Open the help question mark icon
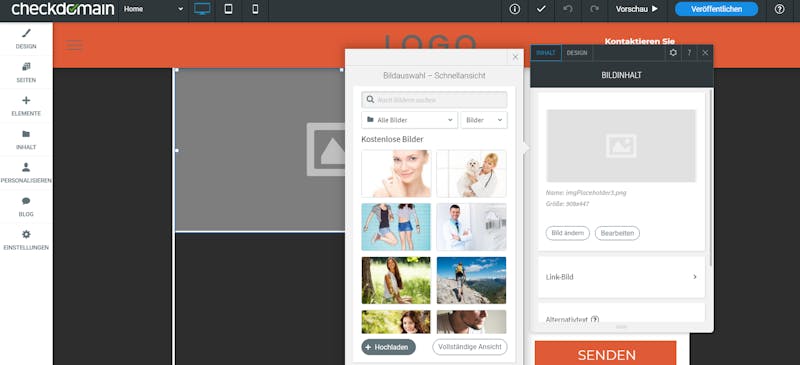This screenshot has height=365, width=800. (x=779, y=9)
